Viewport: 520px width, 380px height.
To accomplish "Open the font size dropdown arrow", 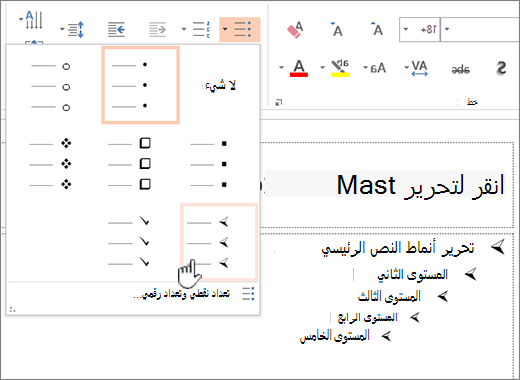I will pyautogui.click(x=406, y=29).
